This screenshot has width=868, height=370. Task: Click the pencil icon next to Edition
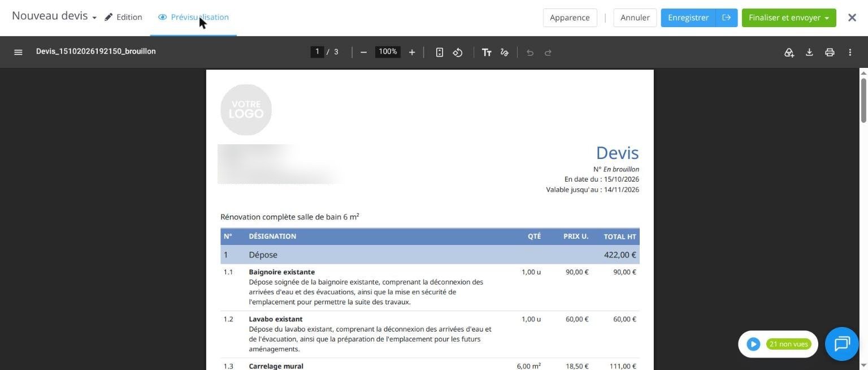point(108,17)
